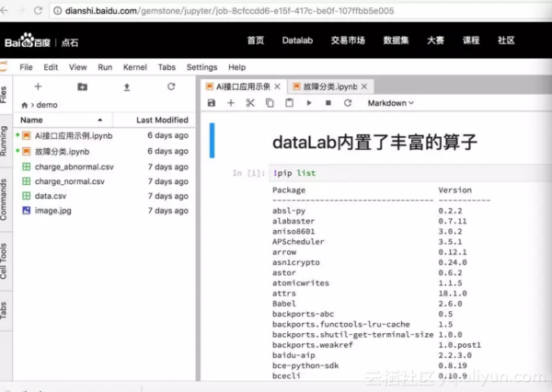552x392 pixels.
Task: Select data.csv in file list
Action: point(104,196)
